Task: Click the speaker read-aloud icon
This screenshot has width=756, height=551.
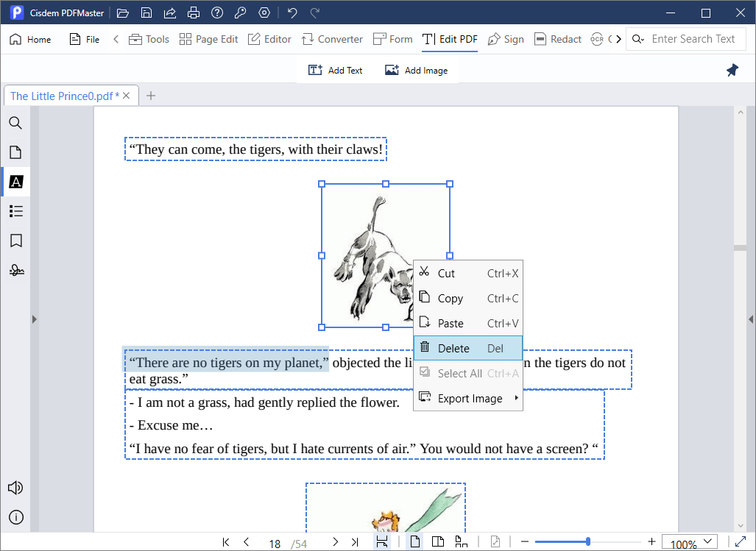Action: coord(15,488)
